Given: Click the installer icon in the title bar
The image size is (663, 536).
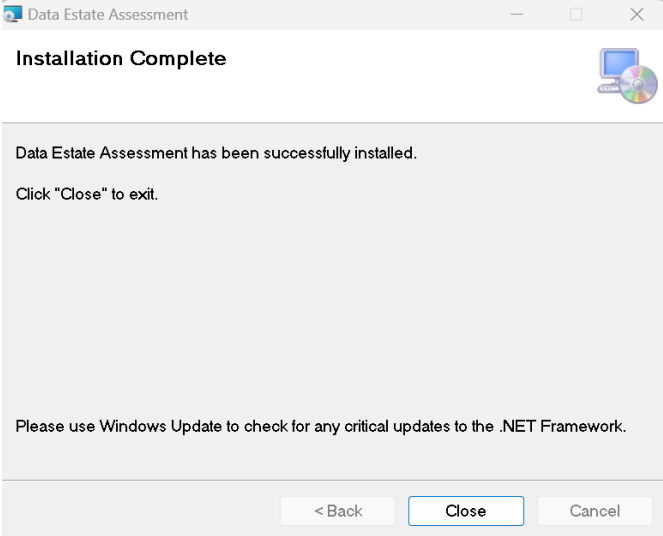Looking at the screenshot, I should click(12, 14).
